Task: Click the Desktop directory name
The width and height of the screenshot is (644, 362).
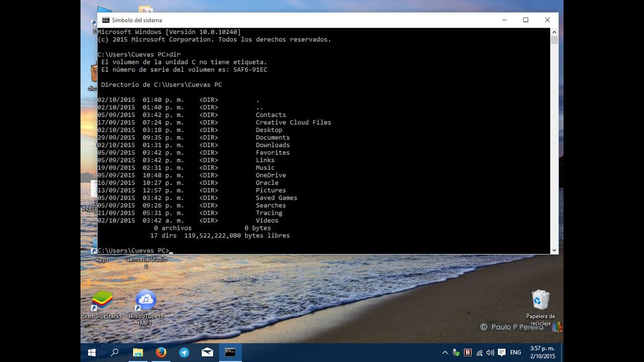Action: tap(269, 130)
